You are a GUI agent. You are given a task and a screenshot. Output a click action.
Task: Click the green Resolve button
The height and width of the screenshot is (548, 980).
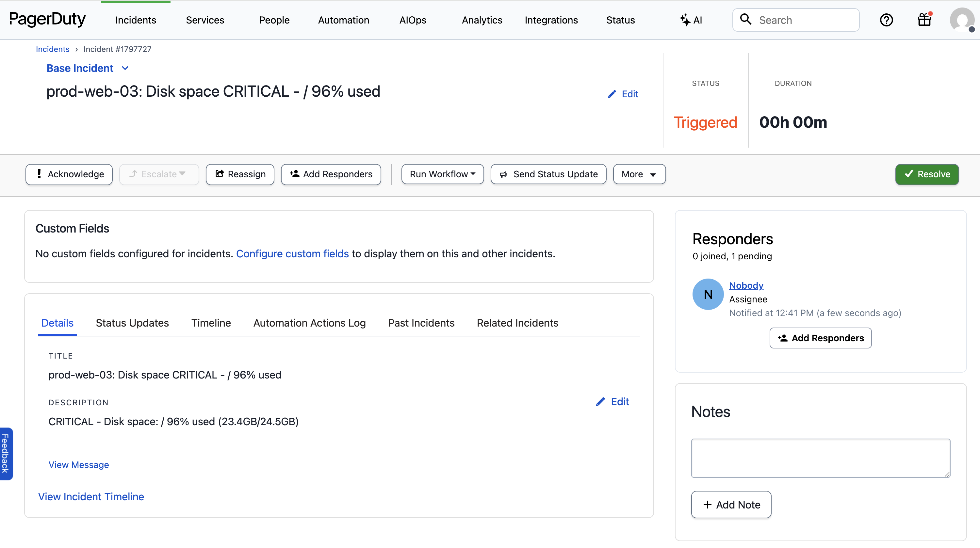click(x=926, y=174)
